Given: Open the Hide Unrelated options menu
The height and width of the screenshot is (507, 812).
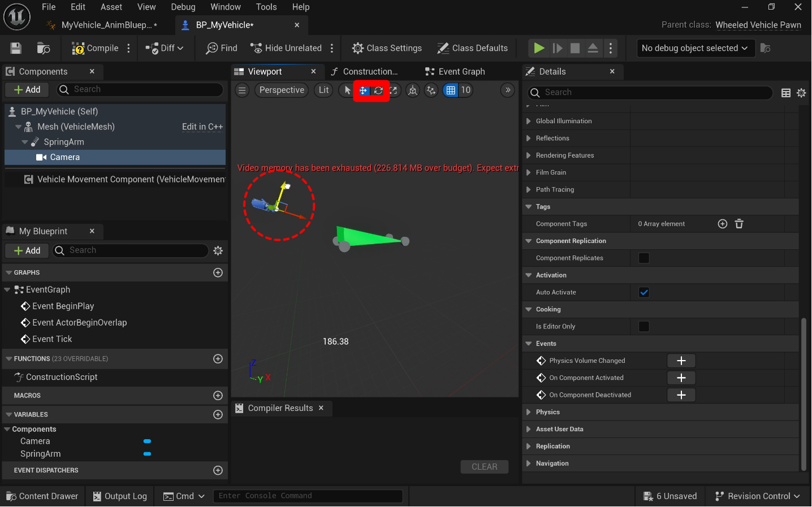Looking at the screenshot, I should (332, 48).
